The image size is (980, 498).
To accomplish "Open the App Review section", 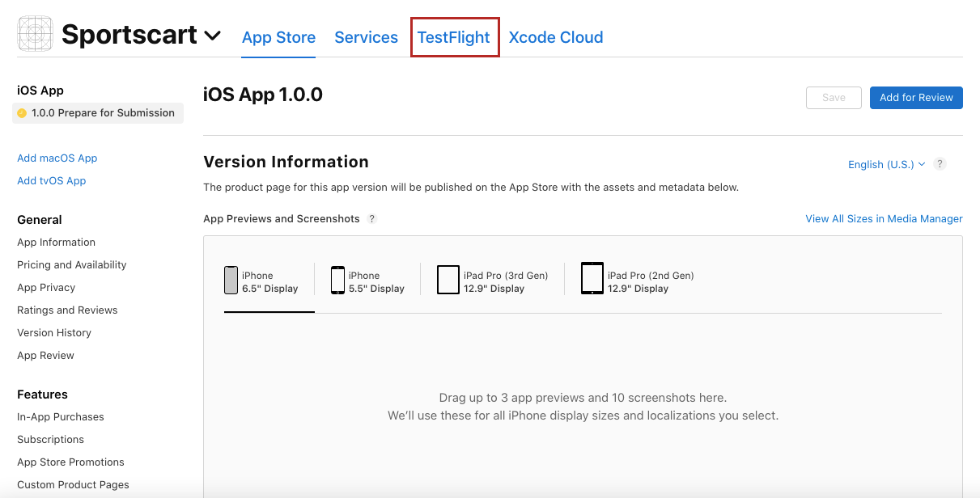I will [x=45, y=356].
